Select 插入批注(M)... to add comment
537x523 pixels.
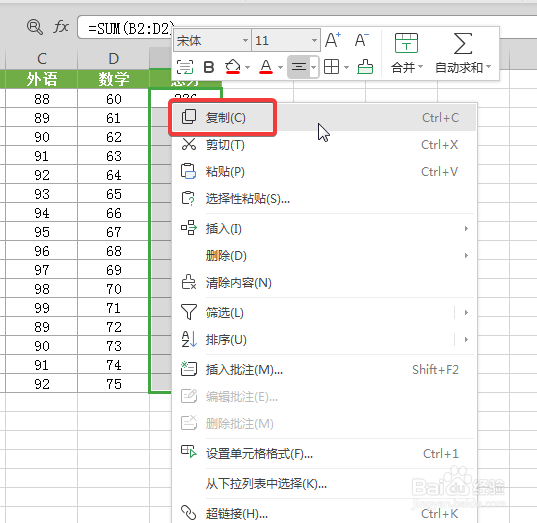(324, 370)
